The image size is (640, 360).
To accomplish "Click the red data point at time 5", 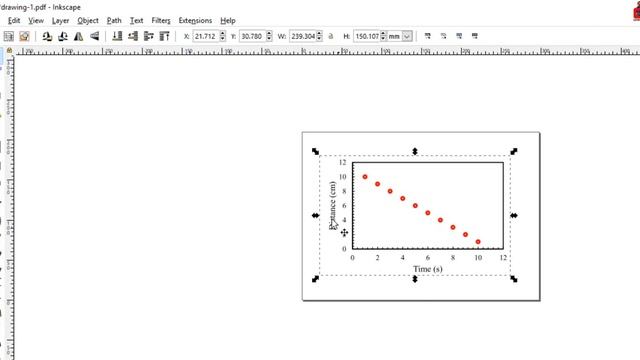I will click(415, 206).
